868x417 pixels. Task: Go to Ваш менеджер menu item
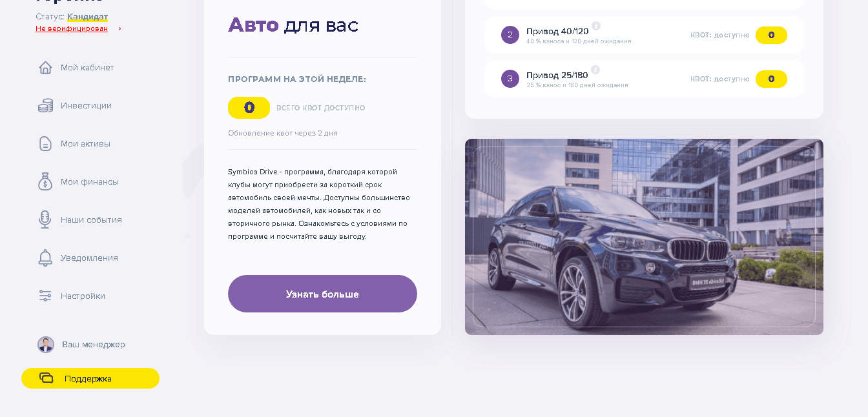(x=94, y=345)
